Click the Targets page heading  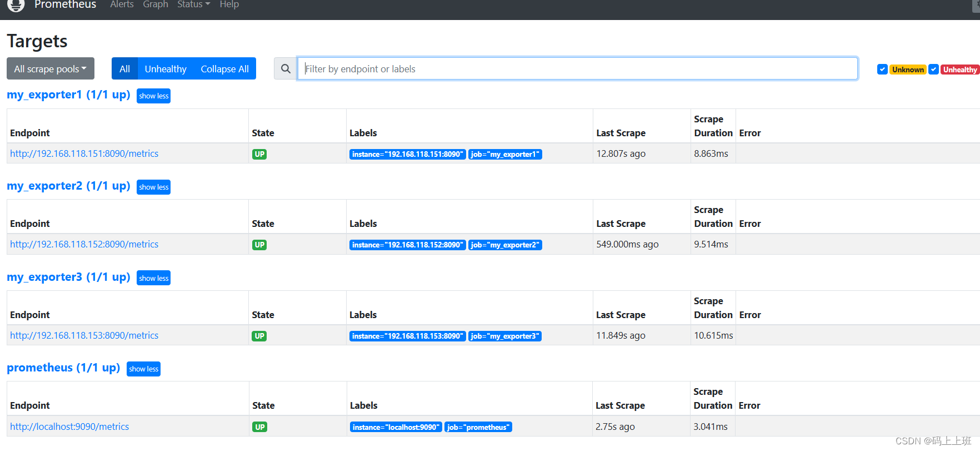click(x=37, y=41)
